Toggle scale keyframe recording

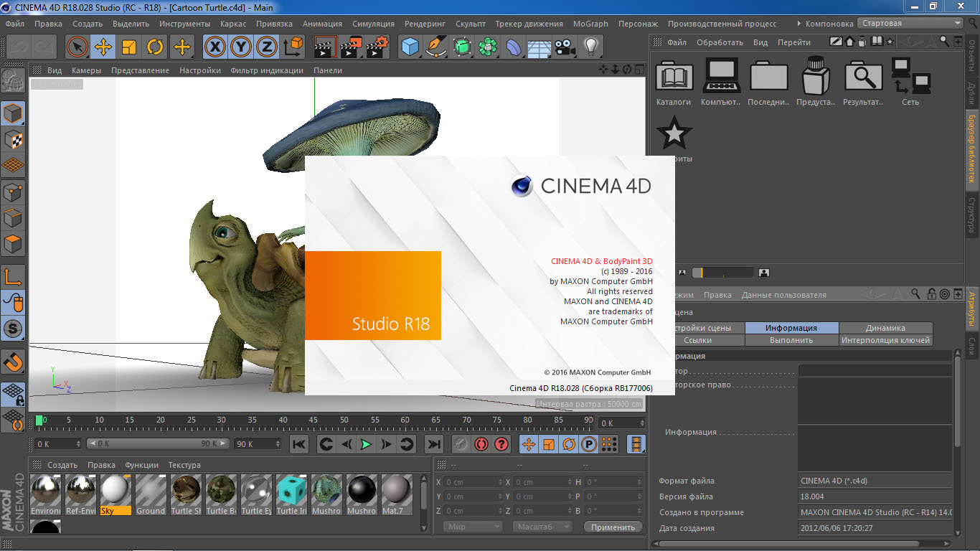pyautogui.click(x=549, y=444)
